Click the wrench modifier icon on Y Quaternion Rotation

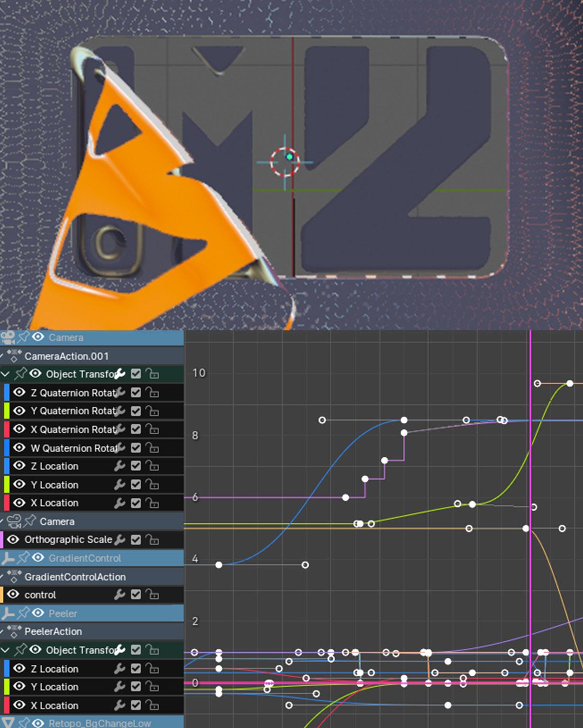pyautogui.click(x=119, y=410)
